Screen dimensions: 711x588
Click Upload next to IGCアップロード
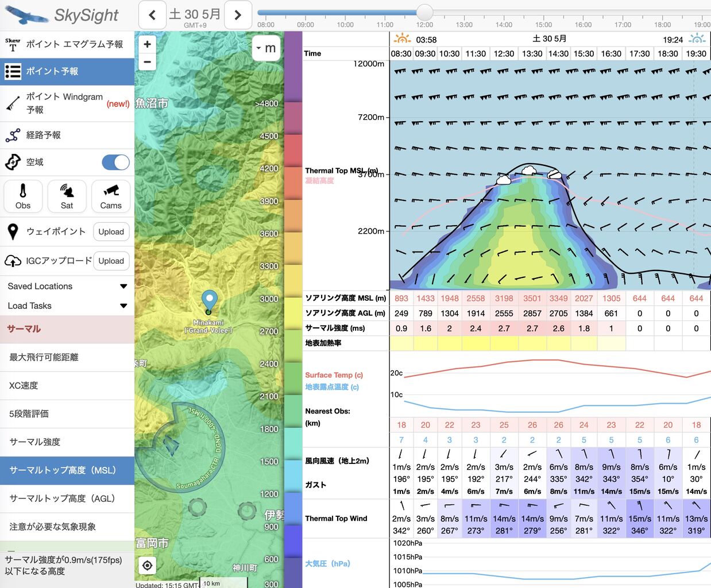(x=111, y=261)
